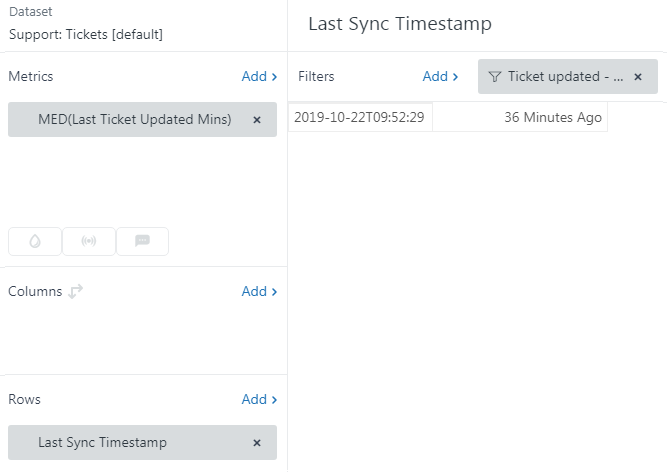
Task: Select the 36 Minutes Ago result cell
Action: point(552,118)
